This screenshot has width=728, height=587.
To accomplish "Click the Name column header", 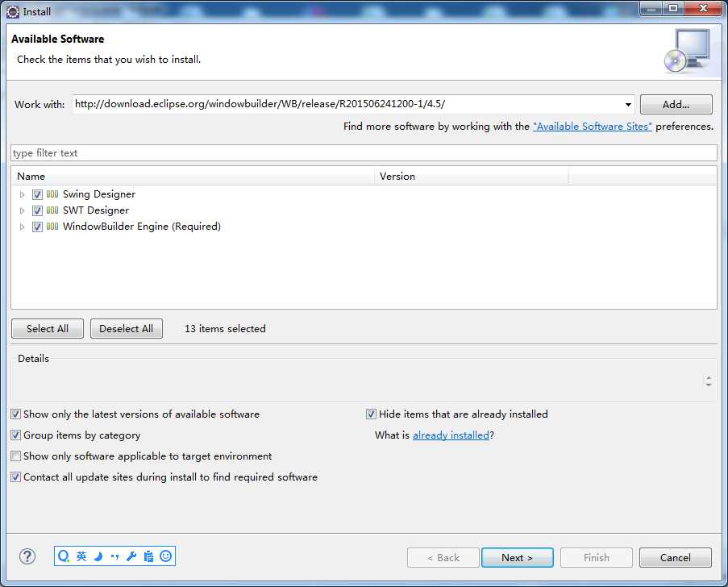I will tap(193, 177).
